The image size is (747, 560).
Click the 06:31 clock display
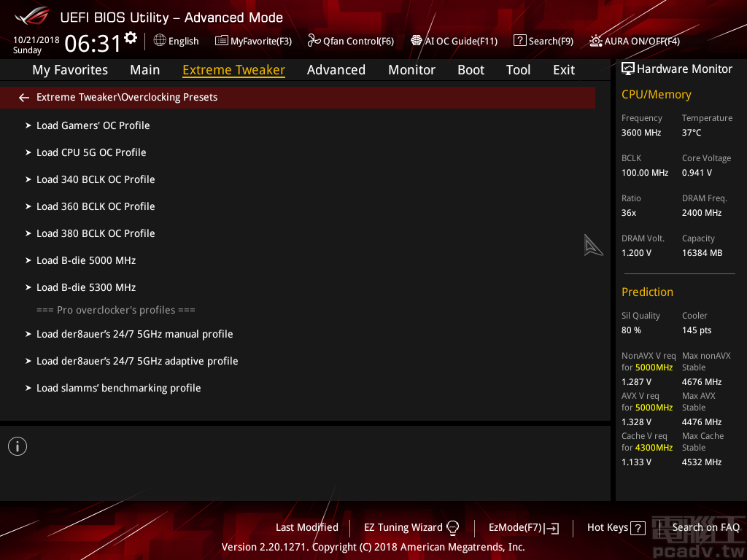pyautogui.click(x=93, y=43)
